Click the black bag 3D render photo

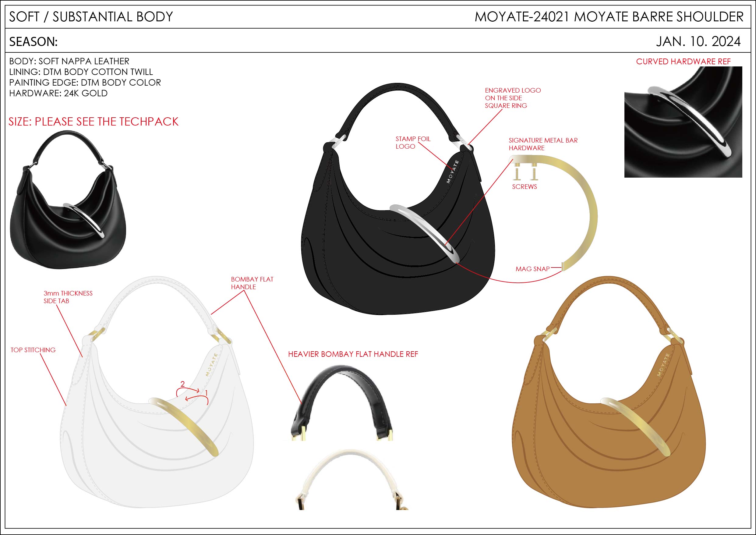pos(68,199)
